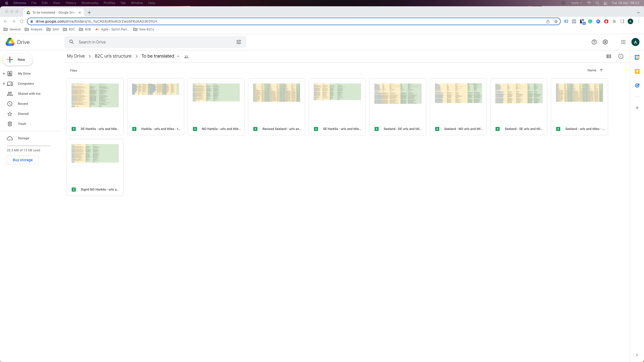The width and height of the screenshot is (644, 362).
Task: Open search options filter icon
Action: [x=239, y=42]
